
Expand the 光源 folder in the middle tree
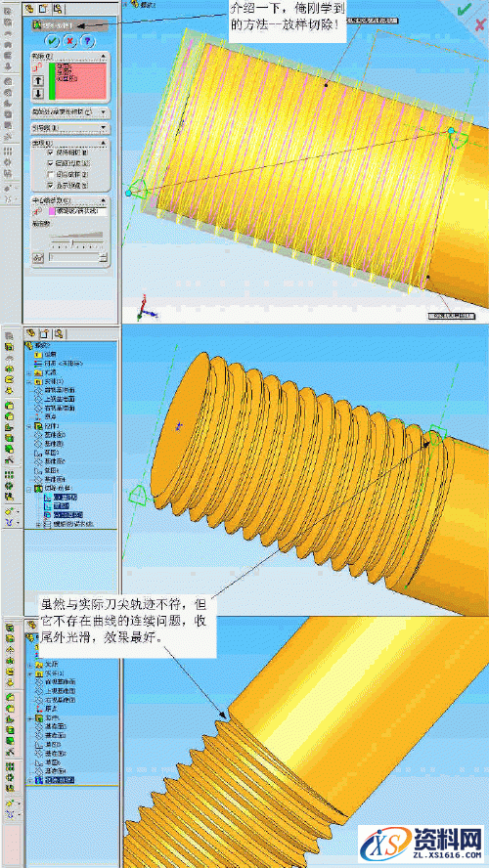tap(28, 372)
